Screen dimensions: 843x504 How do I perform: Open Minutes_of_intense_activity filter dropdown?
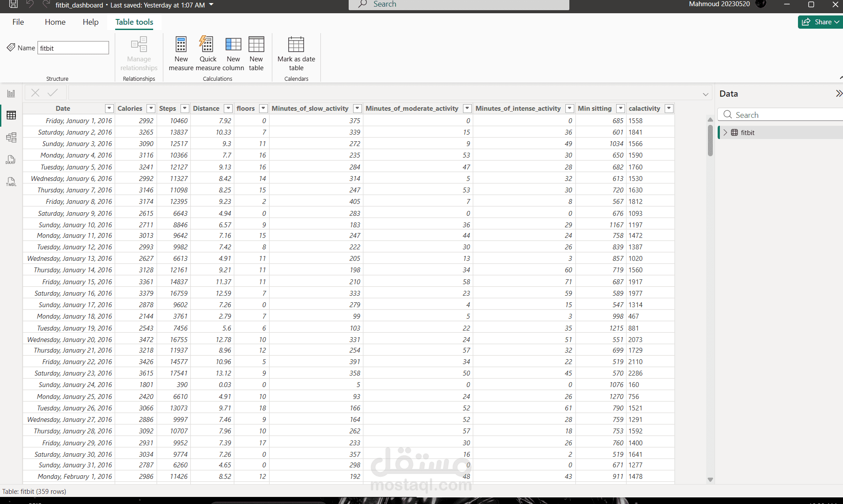570,109
